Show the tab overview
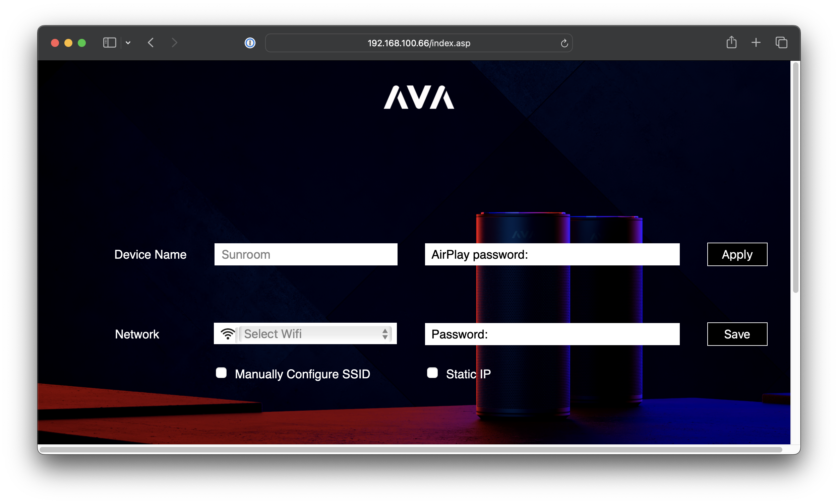The height and width of the screenshot is (504, 838). click(x=781, y=43)
